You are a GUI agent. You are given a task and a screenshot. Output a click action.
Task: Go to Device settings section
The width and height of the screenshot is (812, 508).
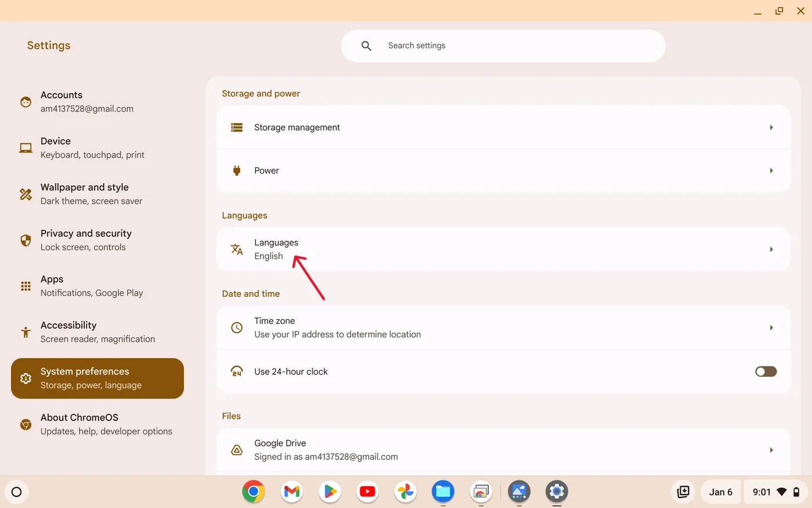[x=97, y=148]
